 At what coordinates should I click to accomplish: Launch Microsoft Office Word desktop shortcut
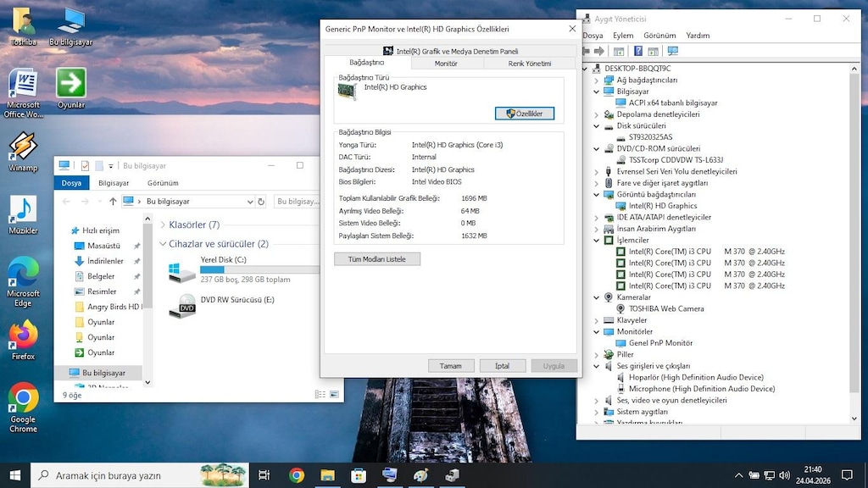pos(23,93)
